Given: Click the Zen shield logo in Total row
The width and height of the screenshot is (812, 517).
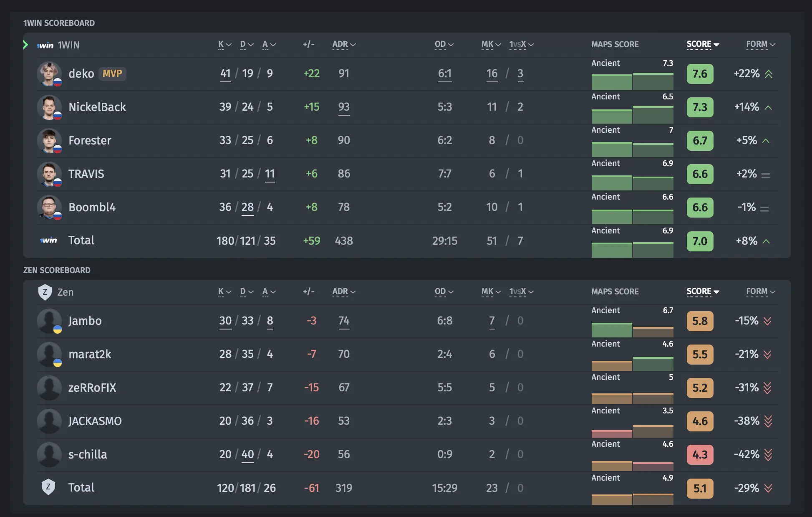Looking at the screenshot, I should pos(48,487).
